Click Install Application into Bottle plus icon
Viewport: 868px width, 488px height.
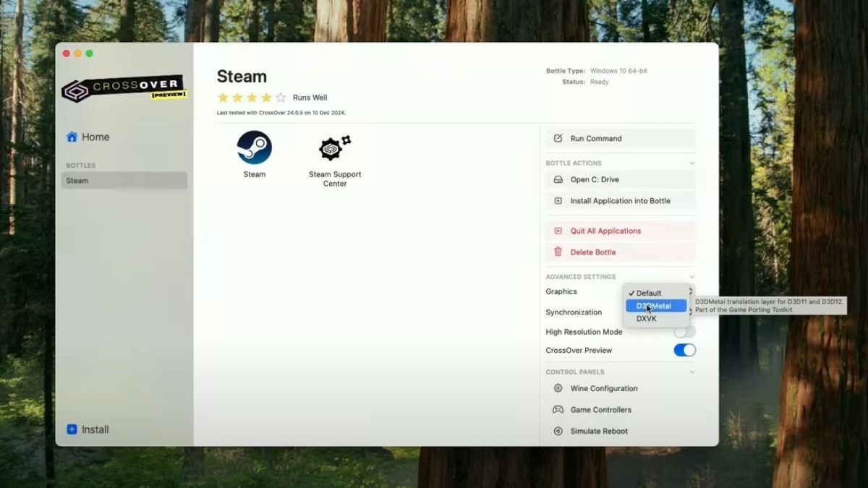(558, 201)
